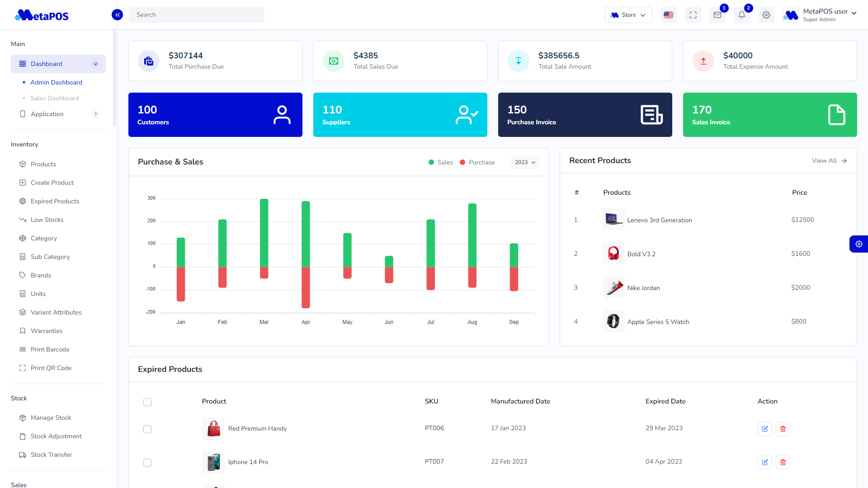Check the Red Premium Handy row checkbox
Screen dimensions: 868x488
[147, 429]
